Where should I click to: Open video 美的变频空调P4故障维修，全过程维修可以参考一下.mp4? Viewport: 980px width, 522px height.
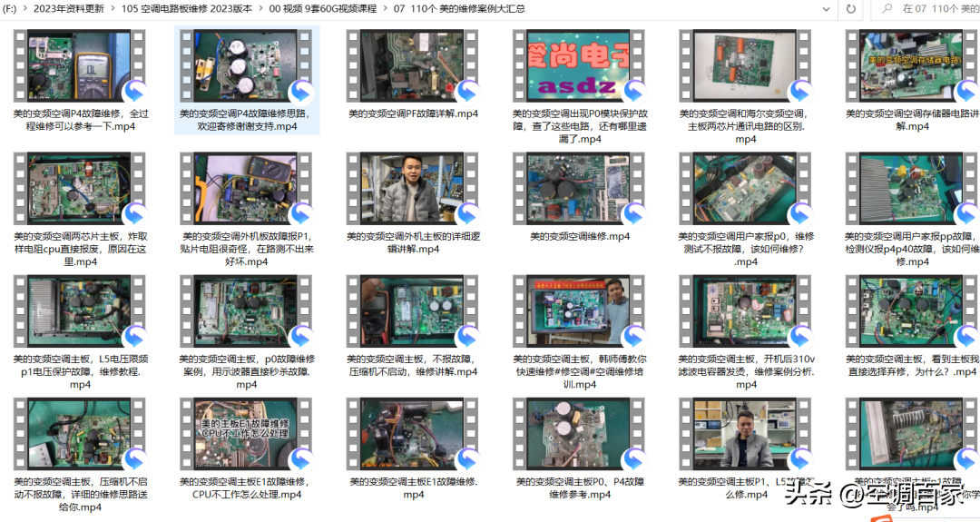79,65
